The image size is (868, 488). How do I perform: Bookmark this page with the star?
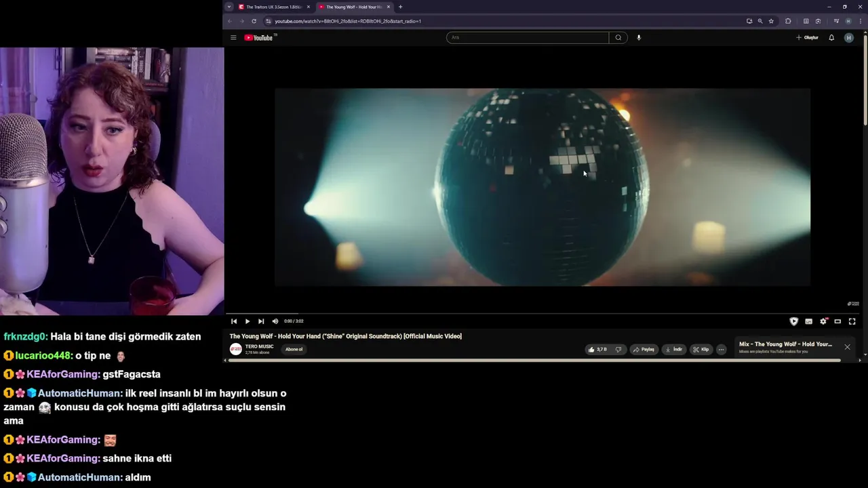point(771,21)
